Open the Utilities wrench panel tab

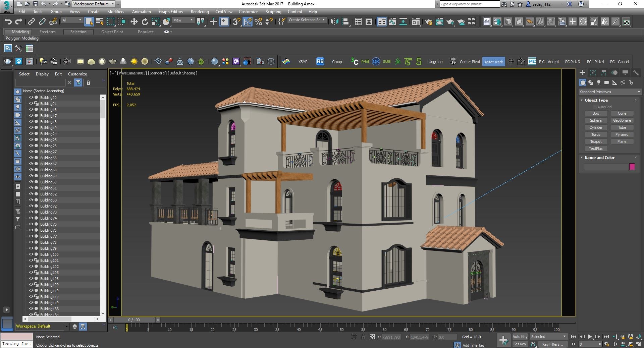[636, 73]
